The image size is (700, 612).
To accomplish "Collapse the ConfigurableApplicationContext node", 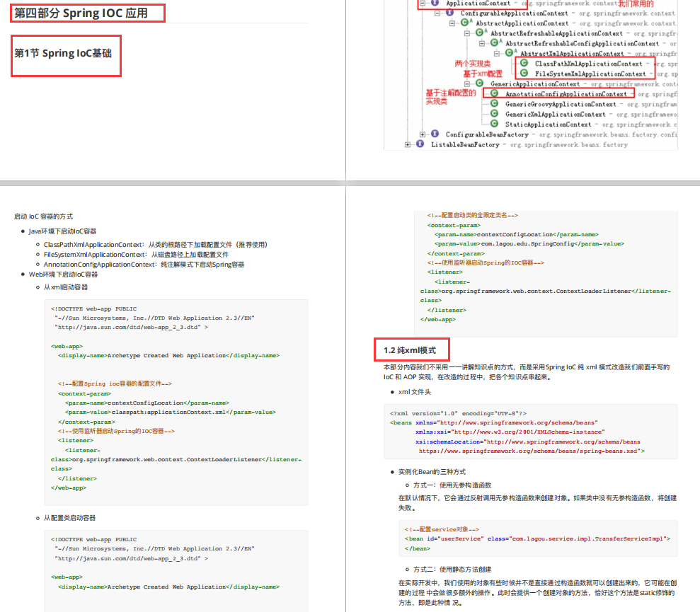I will point(437,13).
